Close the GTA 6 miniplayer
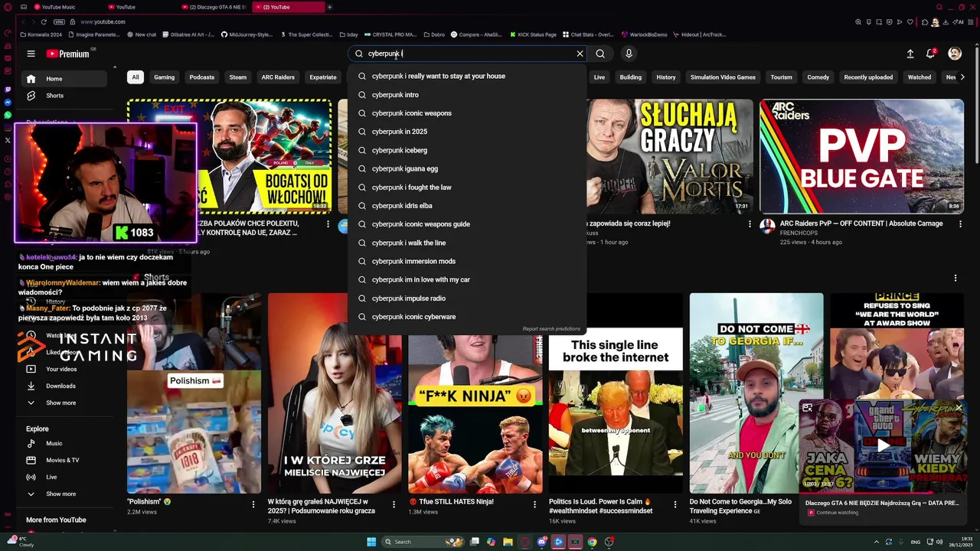 pyautogui.click(x=959, y=408)
